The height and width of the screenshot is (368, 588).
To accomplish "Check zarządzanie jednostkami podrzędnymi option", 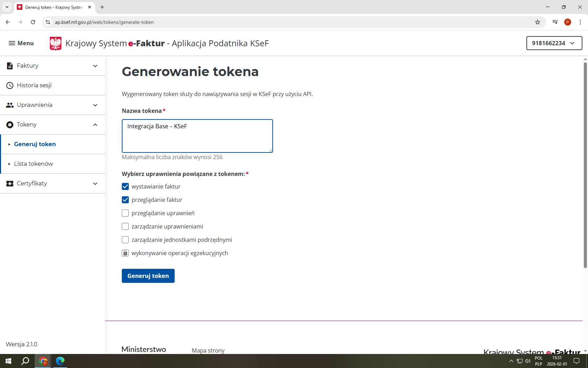I will point(125,240).
